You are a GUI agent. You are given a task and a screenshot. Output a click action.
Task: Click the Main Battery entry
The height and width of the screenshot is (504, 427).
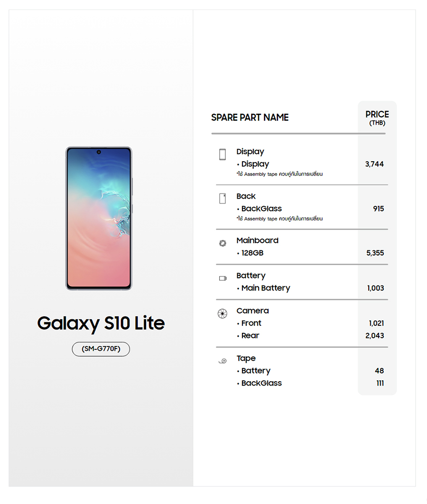[x=265, y=288]
